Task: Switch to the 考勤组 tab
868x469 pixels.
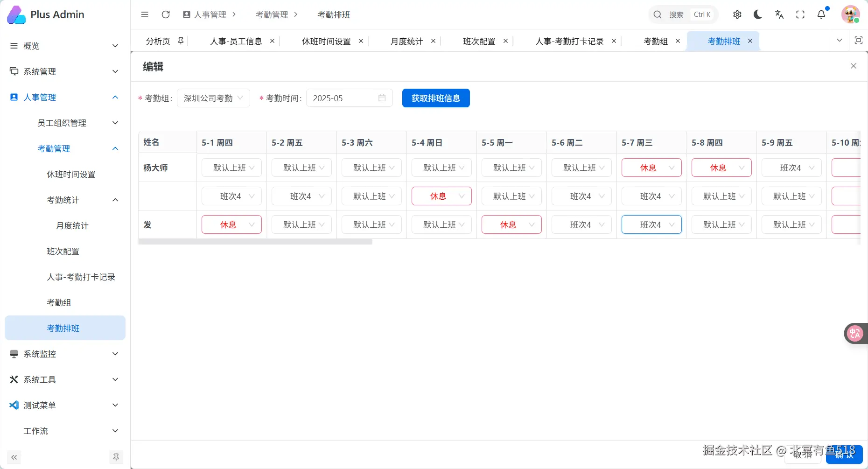Action: [x=655, y=41]
